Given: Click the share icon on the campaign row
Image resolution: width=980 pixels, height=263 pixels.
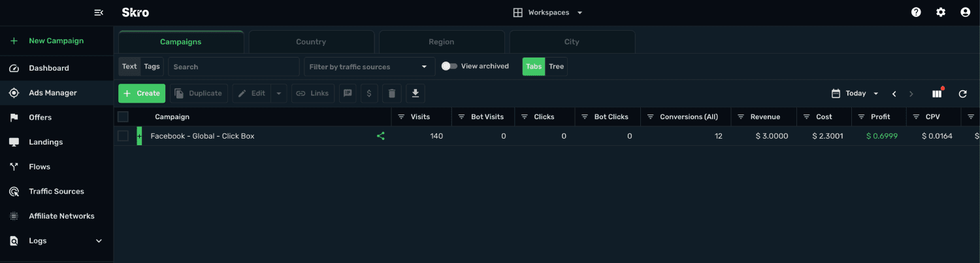Looking at the screenshot, I should [380, 136].
